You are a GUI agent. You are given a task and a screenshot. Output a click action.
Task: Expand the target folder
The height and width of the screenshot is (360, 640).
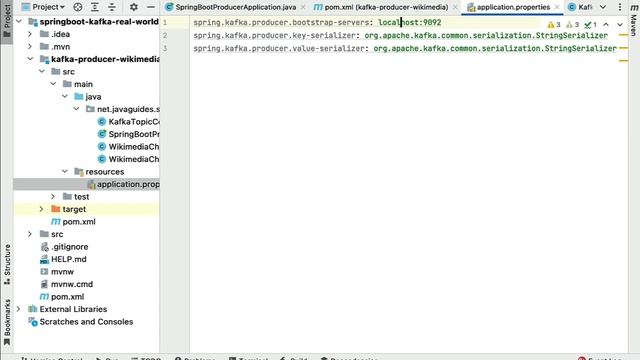tap(42, 209)
